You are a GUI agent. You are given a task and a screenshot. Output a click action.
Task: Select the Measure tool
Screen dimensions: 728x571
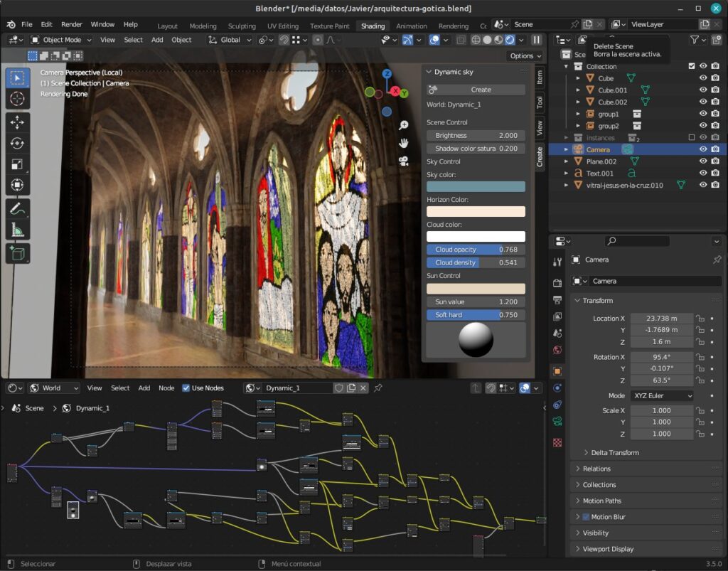tap(17, 230)
